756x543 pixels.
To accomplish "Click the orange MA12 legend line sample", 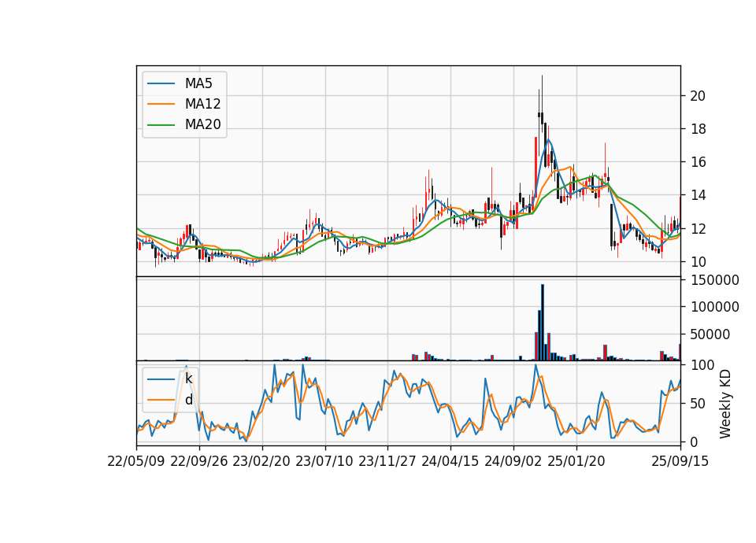I will tap(161, 104).
